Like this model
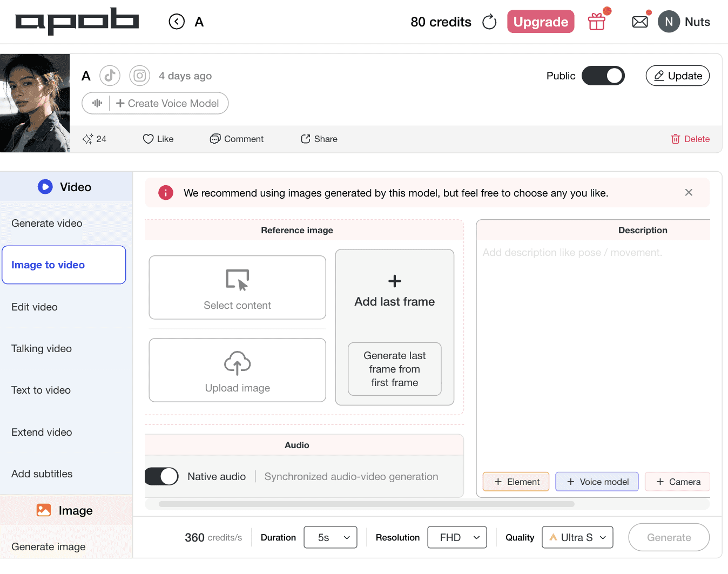The width and height of the screenshot is (728, 574). (x=158, y=139)
